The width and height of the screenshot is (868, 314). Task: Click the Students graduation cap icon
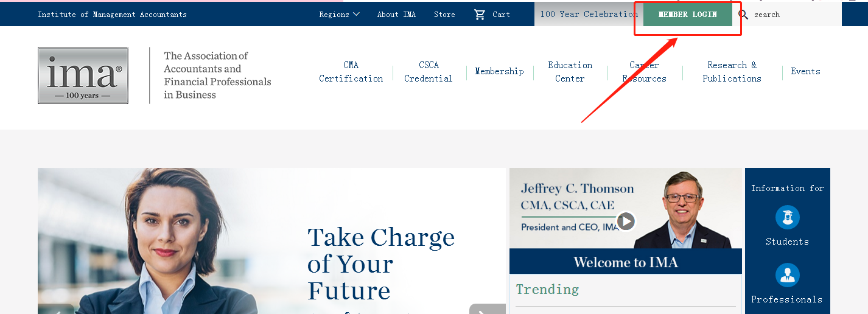coord(787,217)
